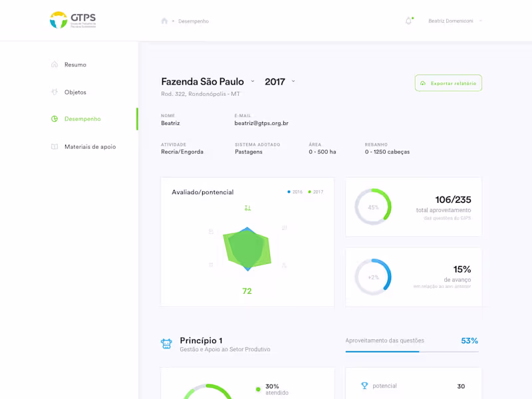The width and height of the screenshot is (532, 399).
Task: Expand the 2017 year selector
Action: click(293, 81)
